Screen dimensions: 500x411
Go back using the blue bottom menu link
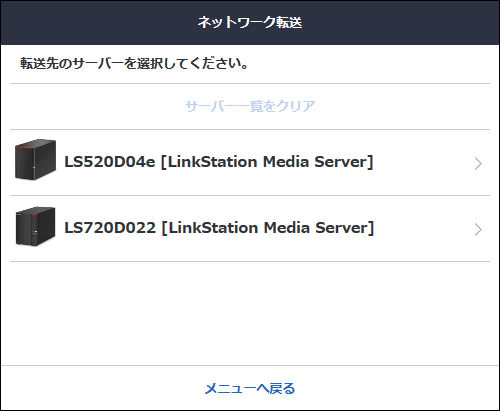point(250,389)
